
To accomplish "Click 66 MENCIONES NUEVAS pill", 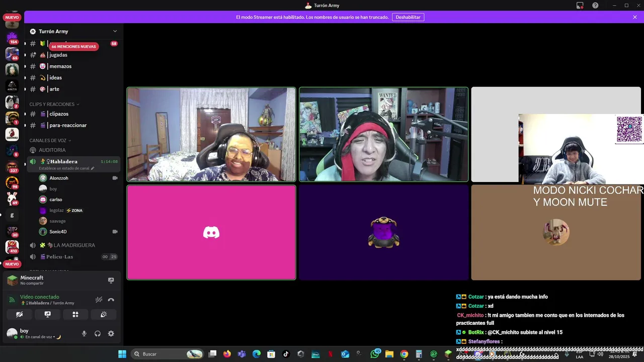I will point(73,46).
